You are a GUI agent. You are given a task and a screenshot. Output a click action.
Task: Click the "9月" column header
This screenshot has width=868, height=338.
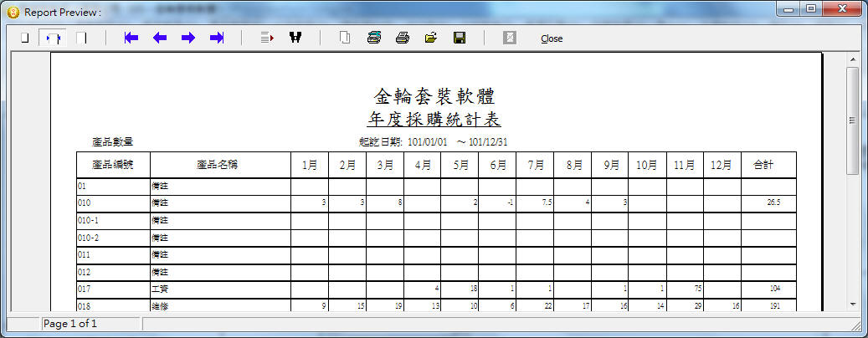pos(612,165)
